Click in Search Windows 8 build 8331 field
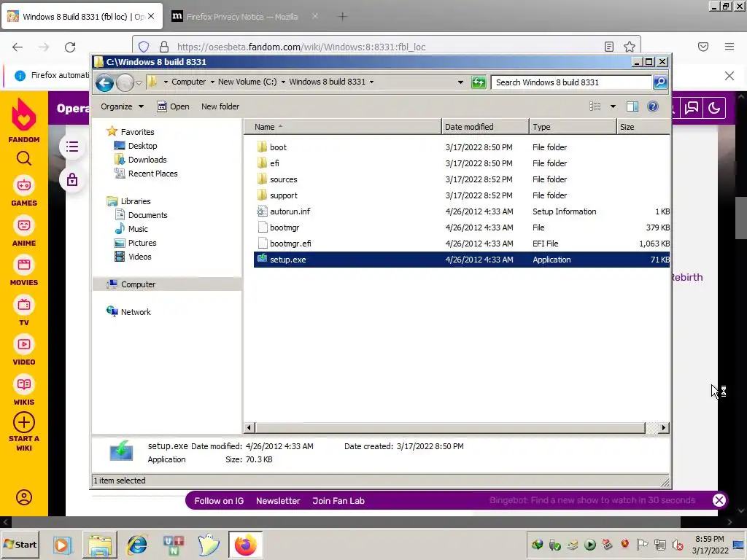 pyautogui.click(x=571, y=82)
